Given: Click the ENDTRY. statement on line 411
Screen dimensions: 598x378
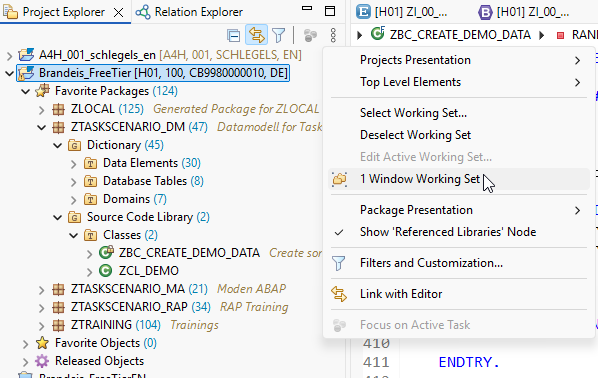Looking at the screenshot, I should pyautogui.click(x=469, y=362).
